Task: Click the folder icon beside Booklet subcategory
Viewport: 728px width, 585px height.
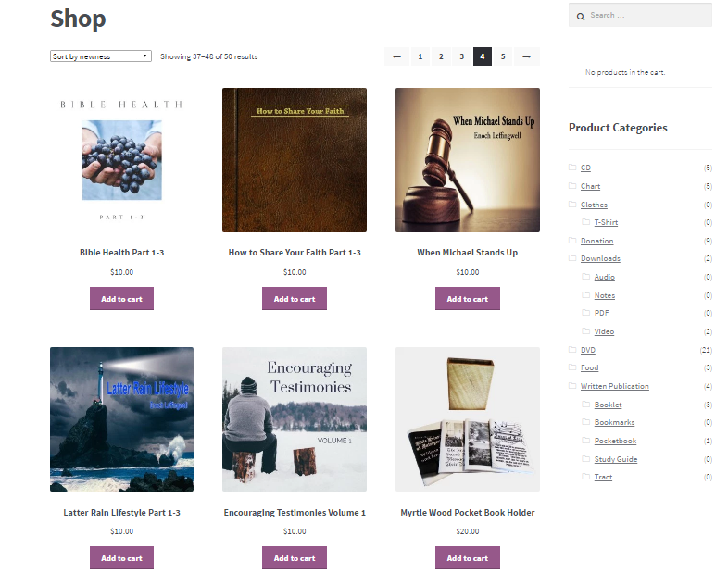Action: (x=586, y=404)
